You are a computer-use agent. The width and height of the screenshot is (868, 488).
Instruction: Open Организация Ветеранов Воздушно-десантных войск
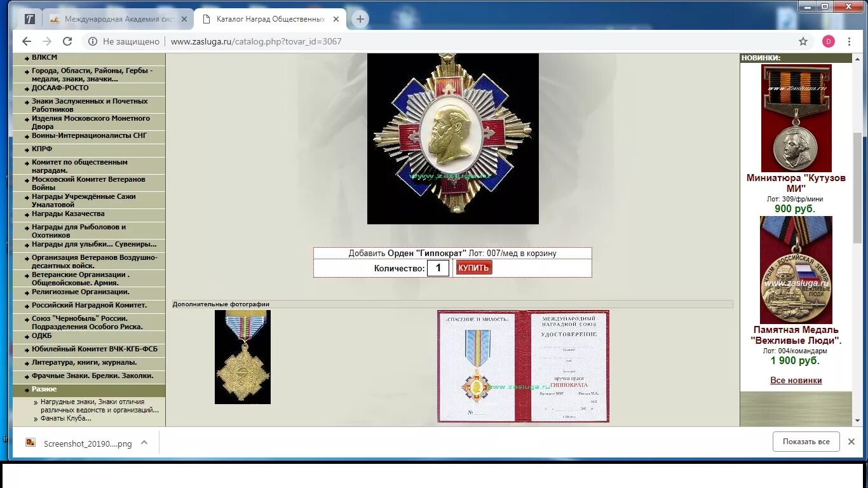[95, 261]
